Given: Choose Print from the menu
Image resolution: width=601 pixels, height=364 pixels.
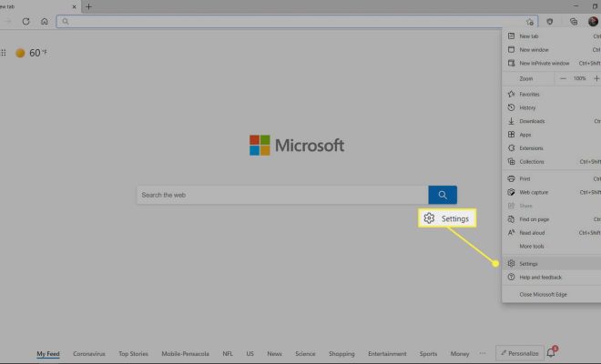Looking at the screenshot, I should pyautogui.click(x=552, y=179).
